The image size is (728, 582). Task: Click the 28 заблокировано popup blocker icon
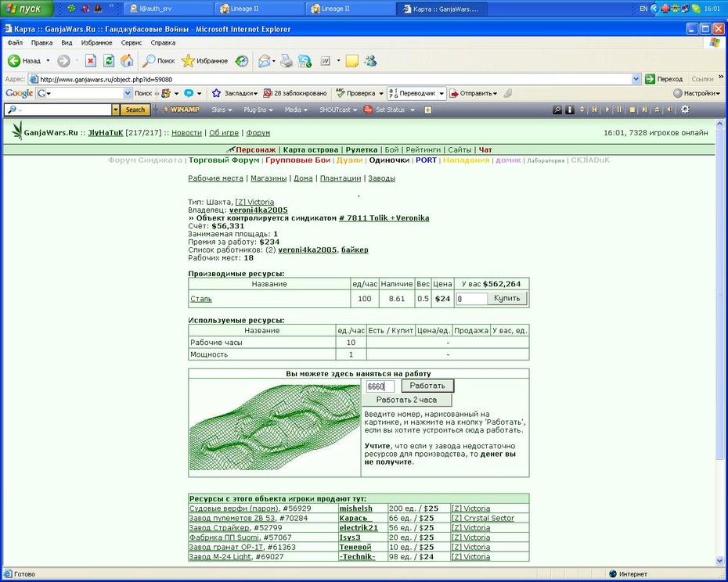pyautogui.click(x=268, y=93)
